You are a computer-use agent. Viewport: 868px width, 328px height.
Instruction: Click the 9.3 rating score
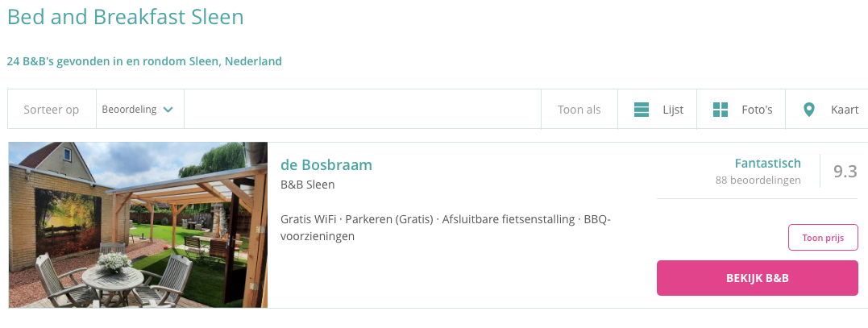[x=845, y=171]
